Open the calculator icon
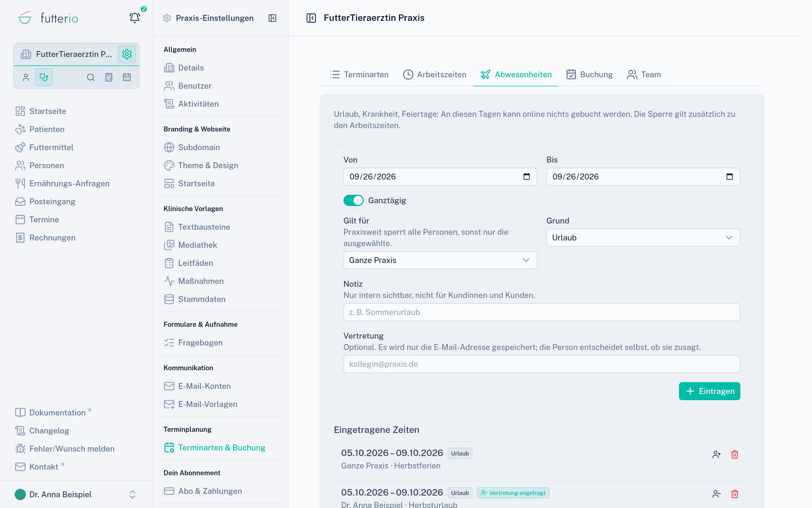The width and height of the screenshot is (812, 508). [x=109, y=77]
